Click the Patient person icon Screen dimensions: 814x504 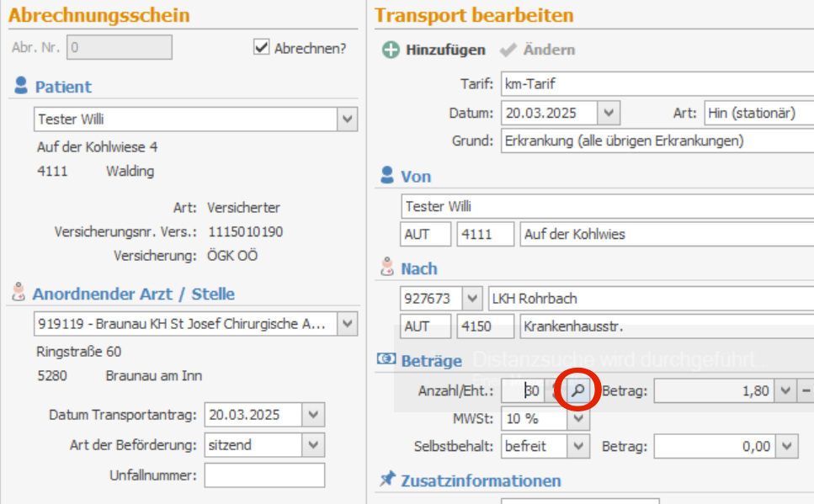coord(21,86)
